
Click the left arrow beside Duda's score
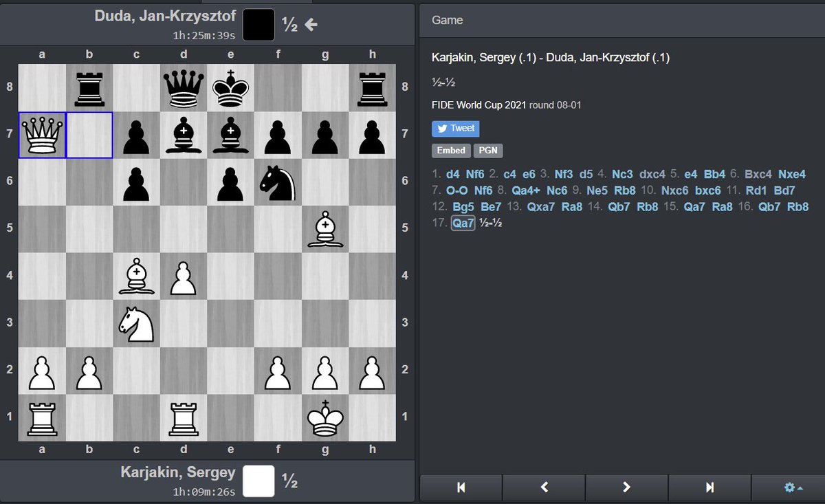tap(311, 24)
